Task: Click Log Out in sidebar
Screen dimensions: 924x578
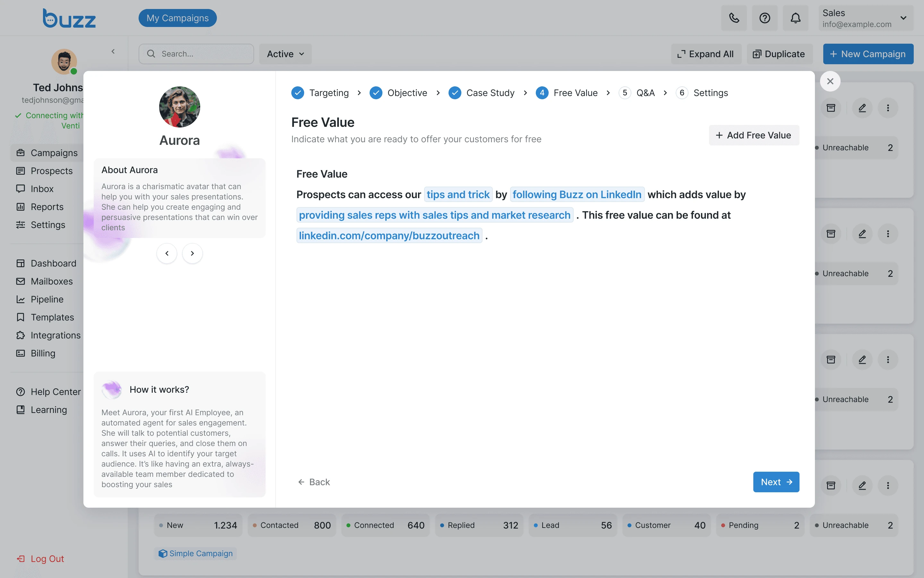Action: pos(40,559)
